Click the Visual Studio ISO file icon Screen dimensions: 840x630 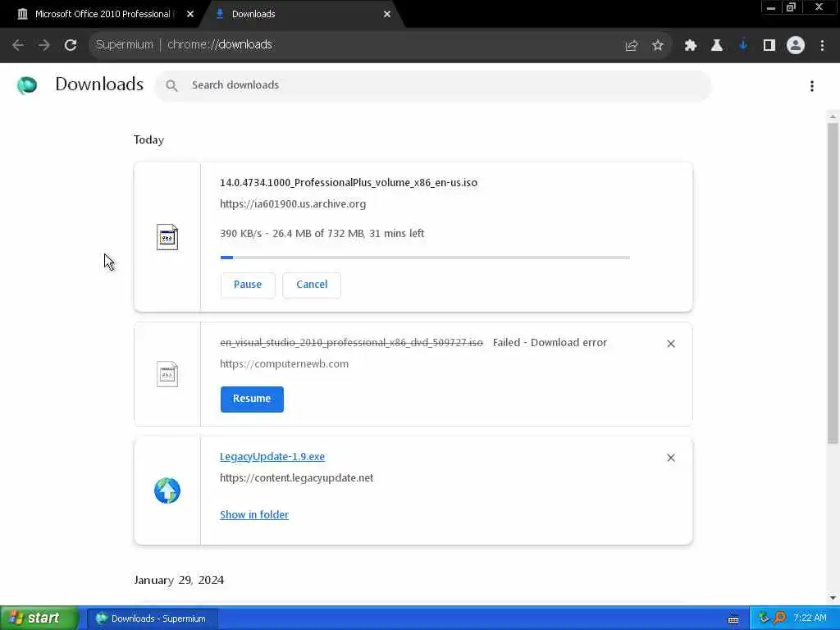tap(167, 374)
